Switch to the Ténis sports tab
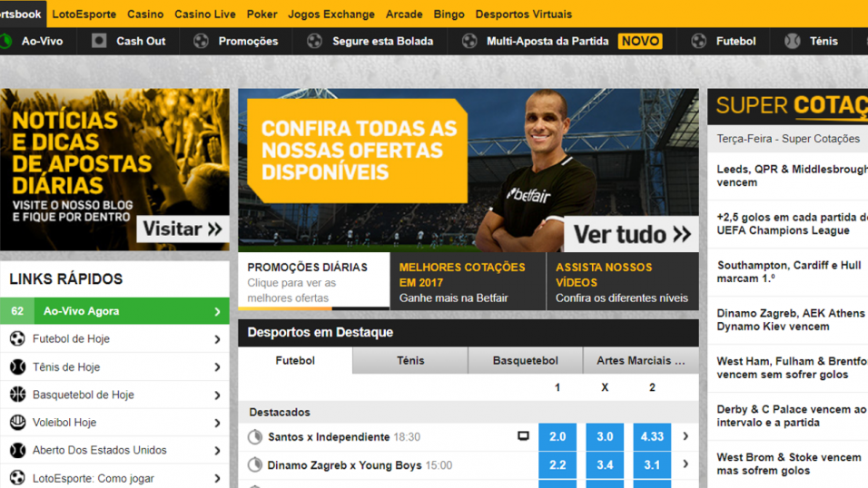 [410, 360]
